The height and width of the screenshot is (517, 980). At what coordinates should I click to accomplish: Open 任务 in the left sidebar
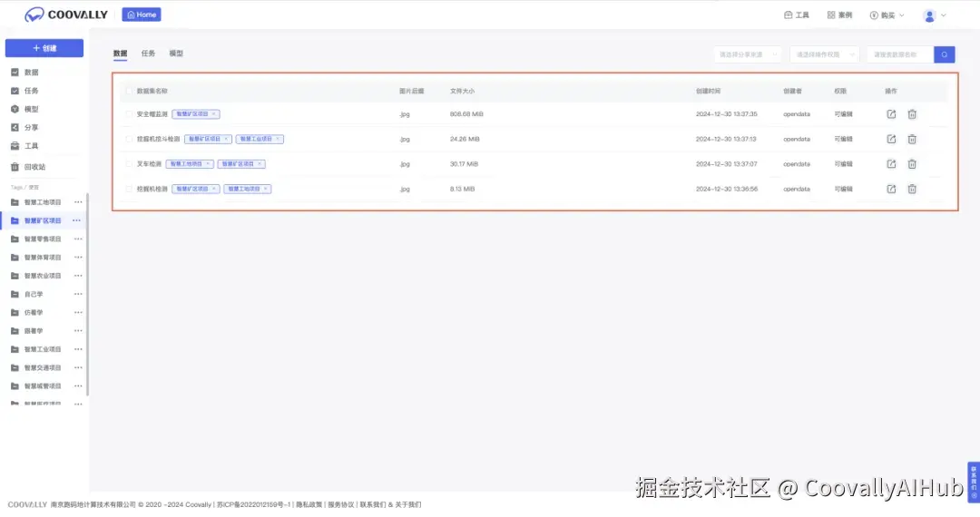pos(25,91)
